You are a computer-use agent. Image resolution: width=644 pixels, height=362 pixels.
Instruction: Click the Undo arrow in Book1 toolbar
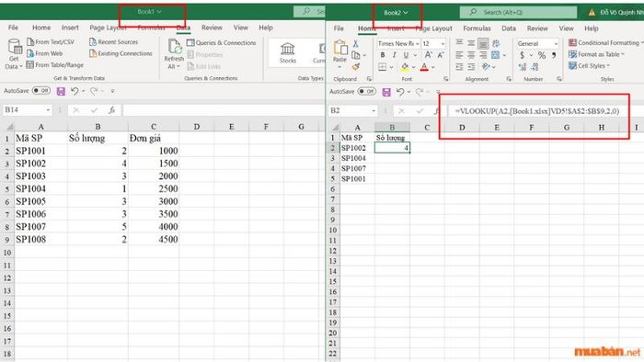75,91
